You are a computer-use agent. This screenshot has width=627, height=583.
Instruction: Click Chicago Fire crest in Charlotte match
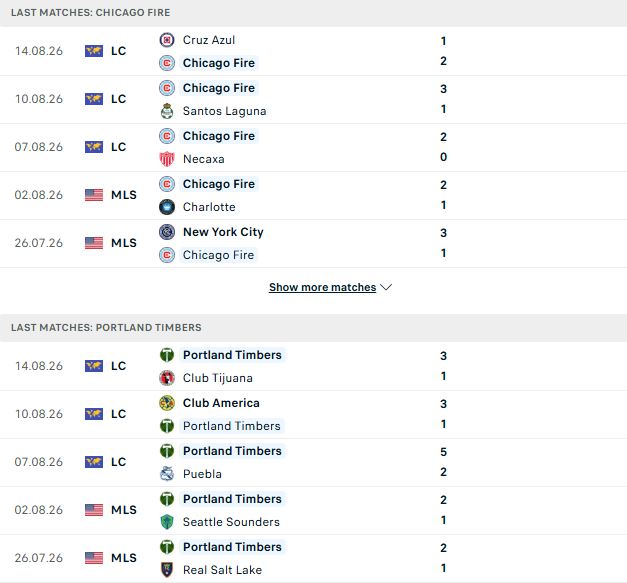(x=167, y=184)
